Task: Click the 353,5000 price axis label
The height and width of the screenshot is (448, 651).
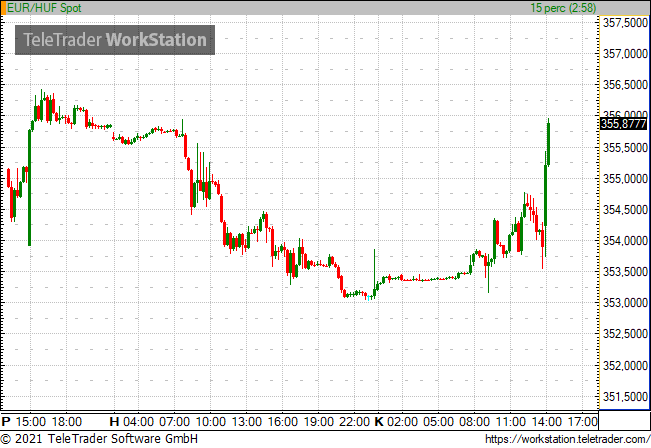Action: click(x=625, y=272)
